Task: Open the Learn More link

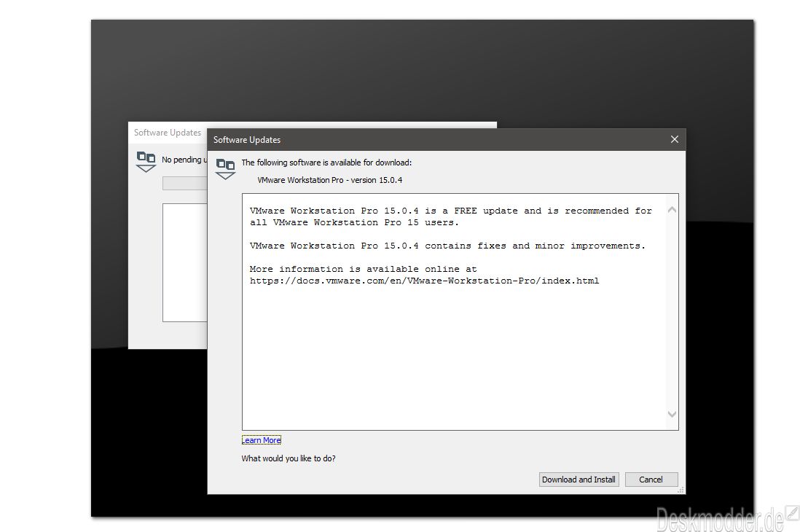Action: coord(262,440)
